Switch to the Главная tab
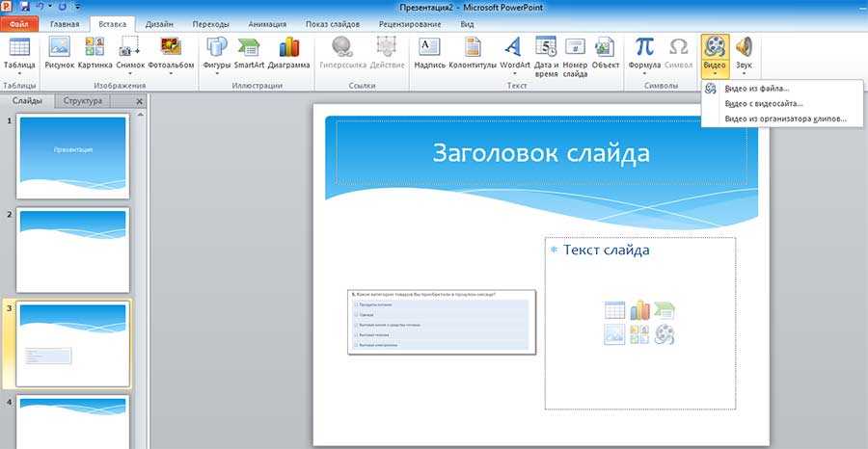This screenshot has height=449, width=868. pos(65,24)
